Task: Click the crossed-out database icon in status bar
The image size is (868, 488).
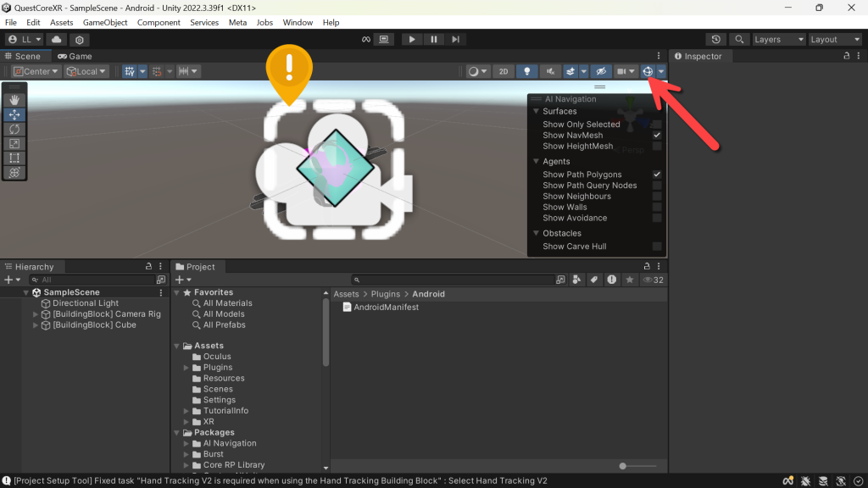Action: [823, 481]
